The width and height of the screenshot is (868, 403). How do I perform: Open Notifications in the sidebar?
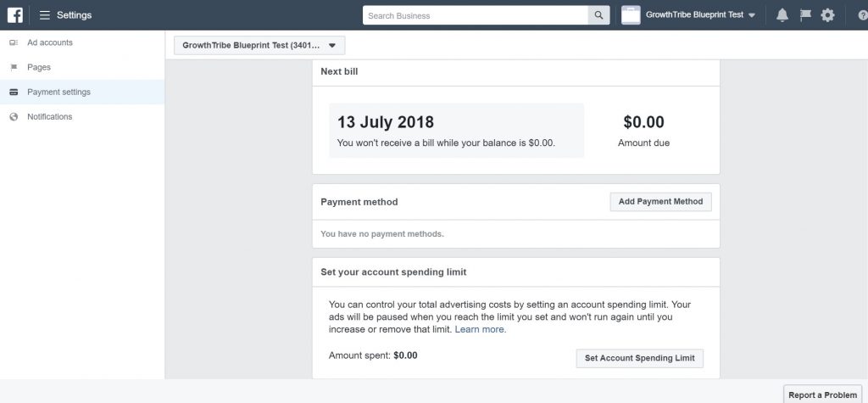coord(50,117)
